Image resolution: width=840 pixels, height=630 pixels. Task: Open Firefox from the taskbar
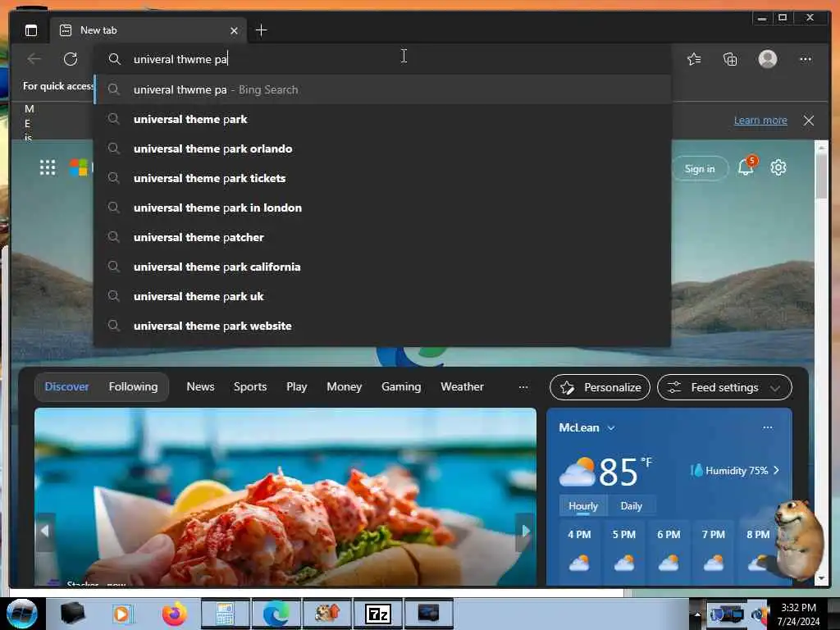(175, 614)
